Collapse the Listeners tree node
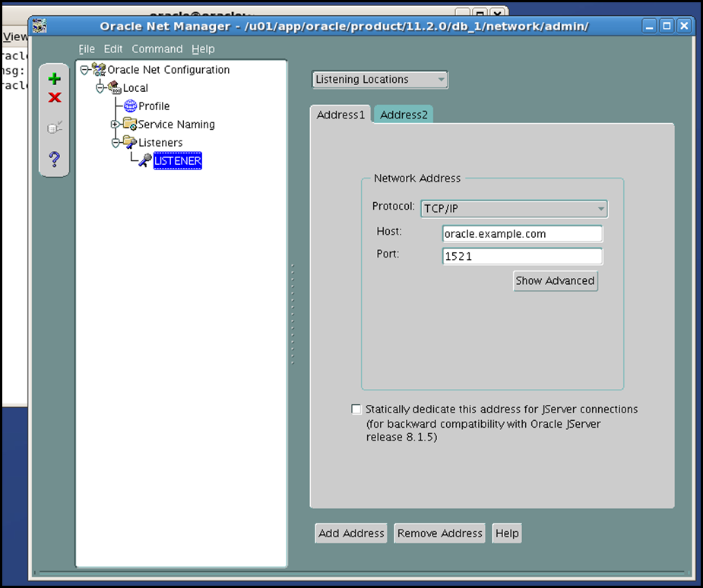 (116, 143)
